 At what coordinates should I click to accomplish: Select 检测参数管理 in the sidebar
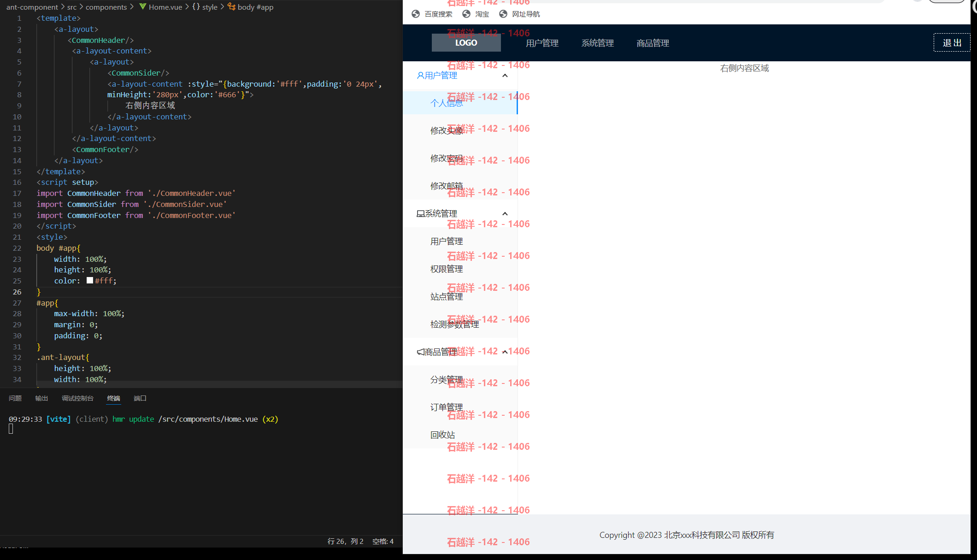pos(460,324)
